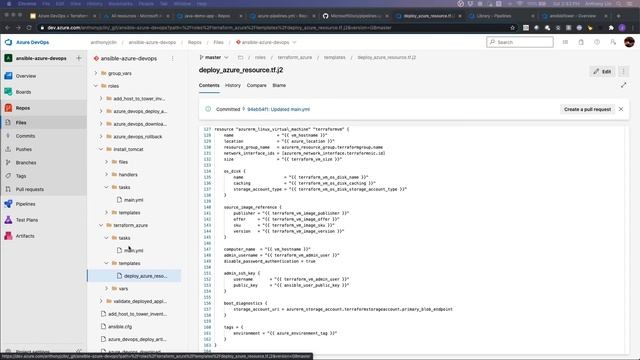Open the Artifacts hub
This screenshot has height=360, width=640.
pyautogui.click(x=25, y=236)
